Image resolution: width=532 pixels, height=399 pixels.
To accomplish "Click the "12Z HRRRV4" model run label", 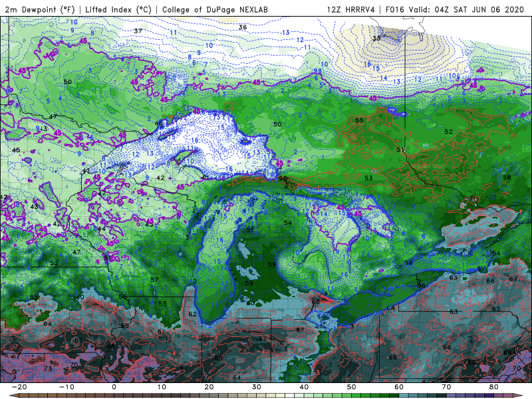I will pyautogui.click(x=351, y=9).
